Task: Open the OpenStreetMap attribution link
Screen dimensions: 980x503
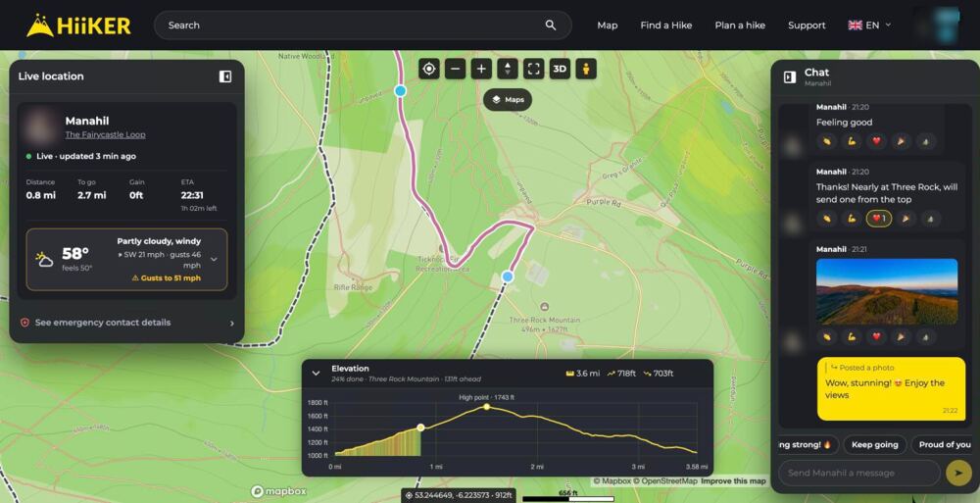Action: pos(666,481)
